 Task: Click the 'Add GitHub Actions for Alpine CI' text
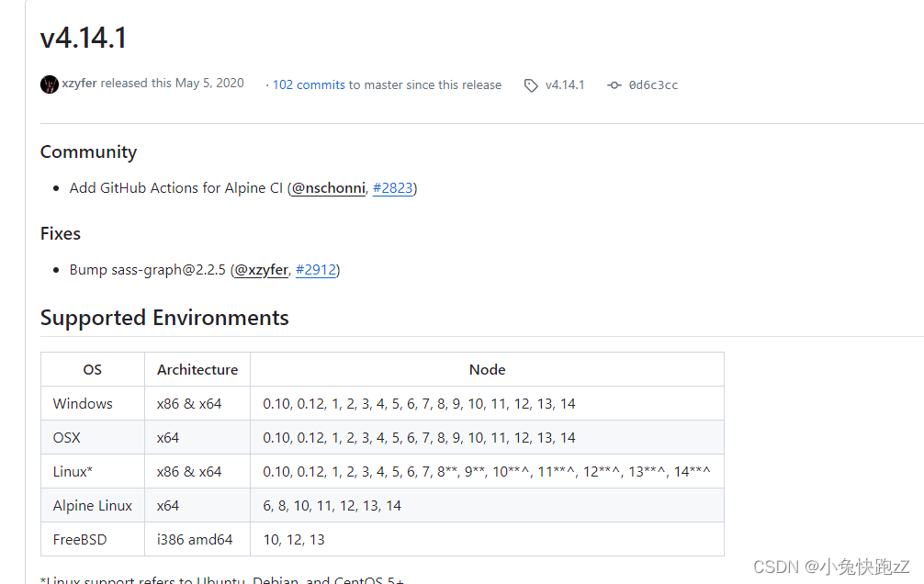tap(175, 188)
